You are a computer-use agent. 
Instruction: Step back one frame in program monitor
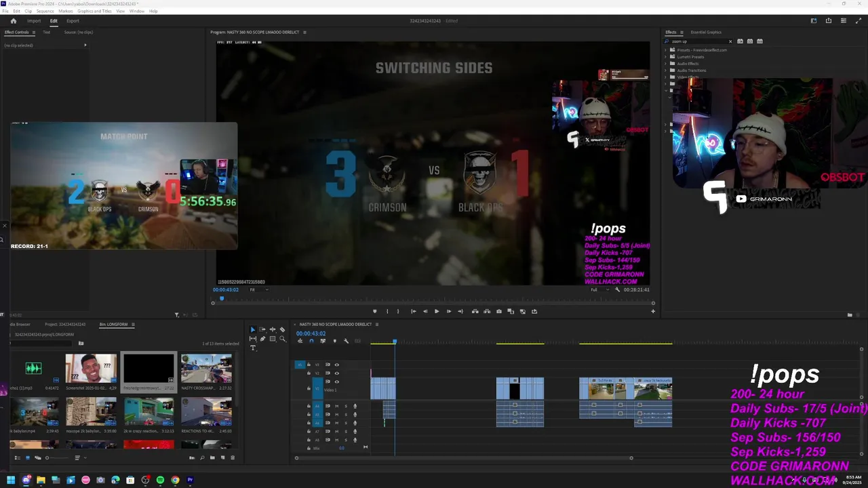(x=425, y=311)
